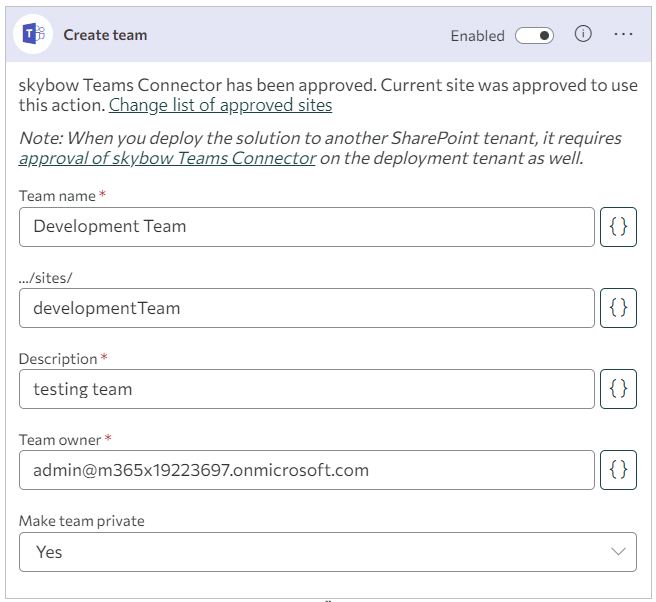Screen dimensions: 656x602
Task: Toggle the Enabled switch off
Action: point(534,36)
